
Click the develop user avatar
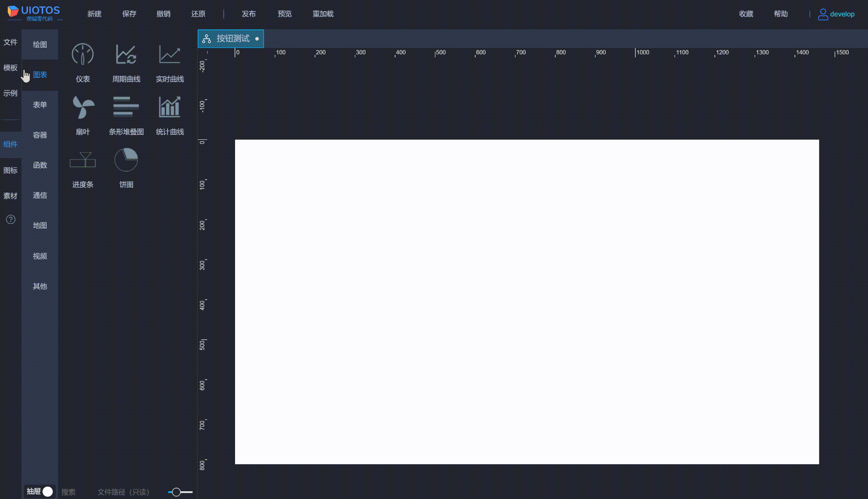tap(823, 14)
